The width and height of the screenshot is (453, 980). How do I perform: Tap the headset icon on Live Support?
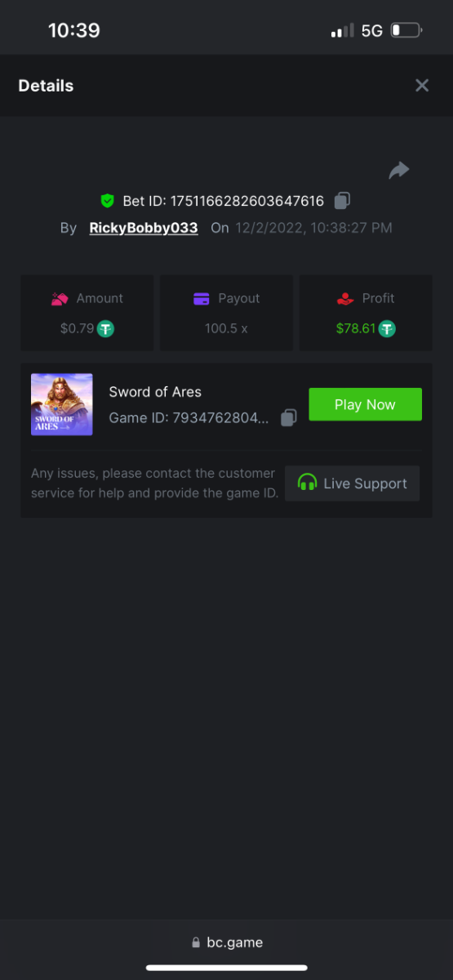click(307, 483)
